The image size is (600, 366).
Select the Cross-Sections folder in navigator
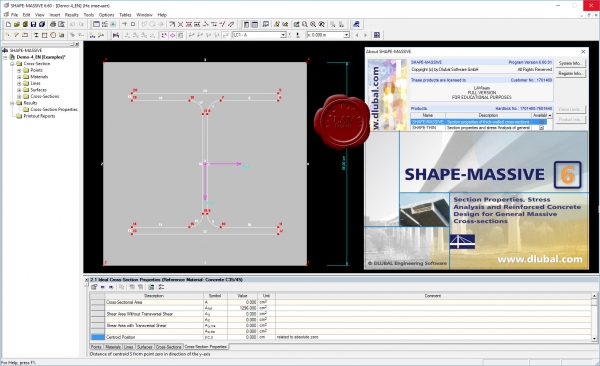tap(44, 96)
